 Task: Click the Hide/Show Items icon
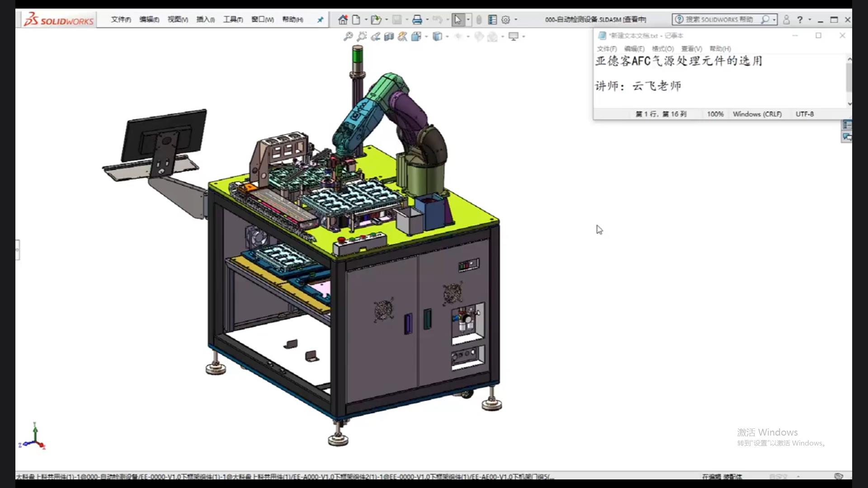tap(458, 37)
